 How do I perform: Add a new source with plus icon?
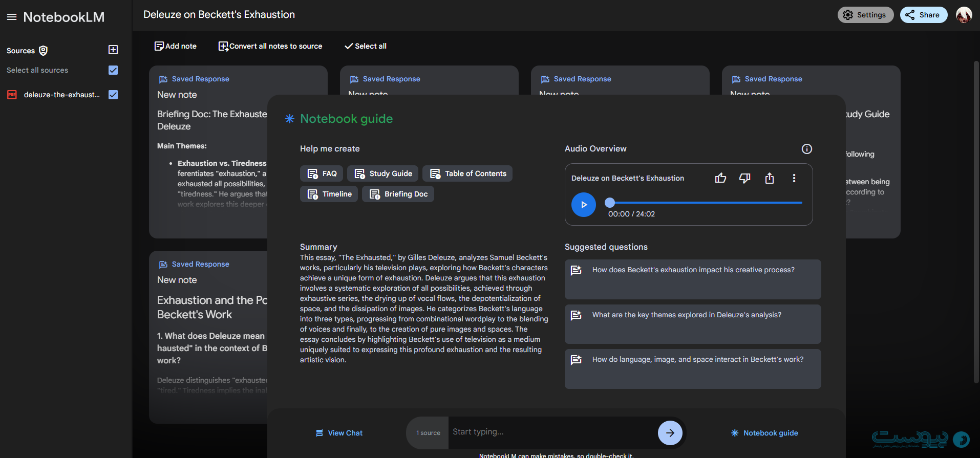coord(113,50)
